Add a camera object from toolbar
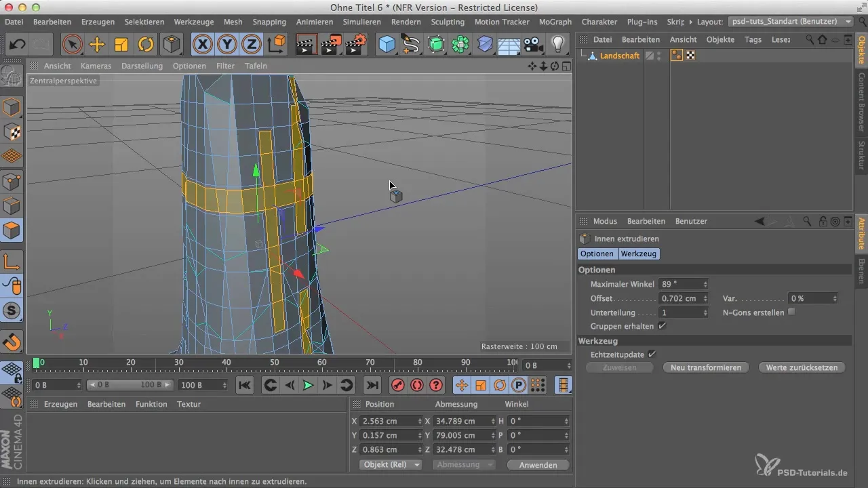 pos(534,45)
